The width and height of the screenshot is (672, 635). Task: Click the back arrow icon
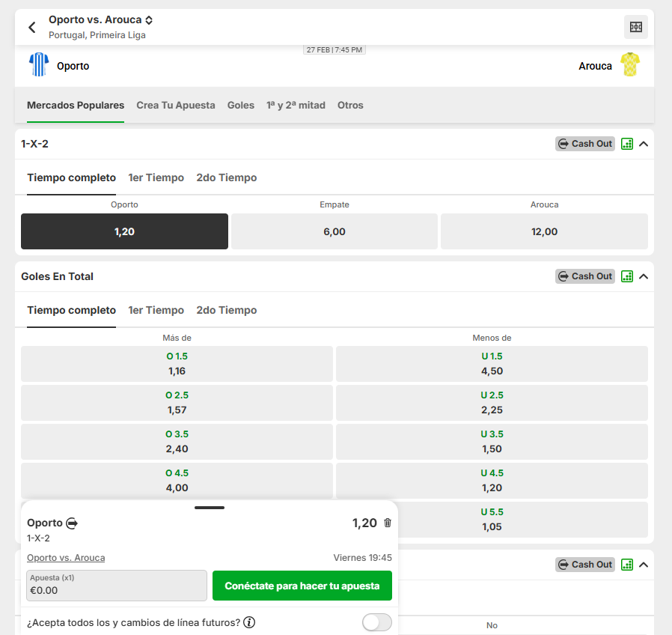(32, 28)
